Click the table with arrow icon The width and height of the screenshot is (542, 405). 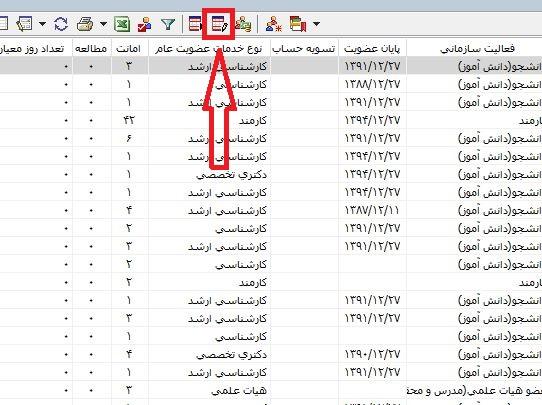point(195,25)
